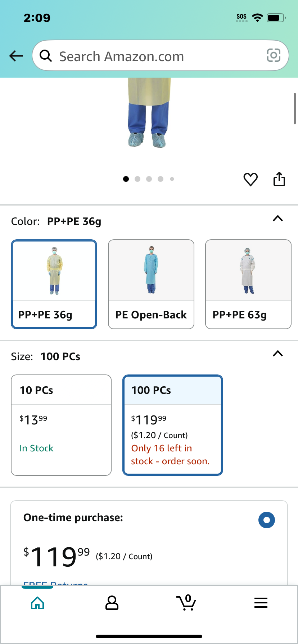
Task: Open the hamburger menu icon
Action: pos(261,603)
